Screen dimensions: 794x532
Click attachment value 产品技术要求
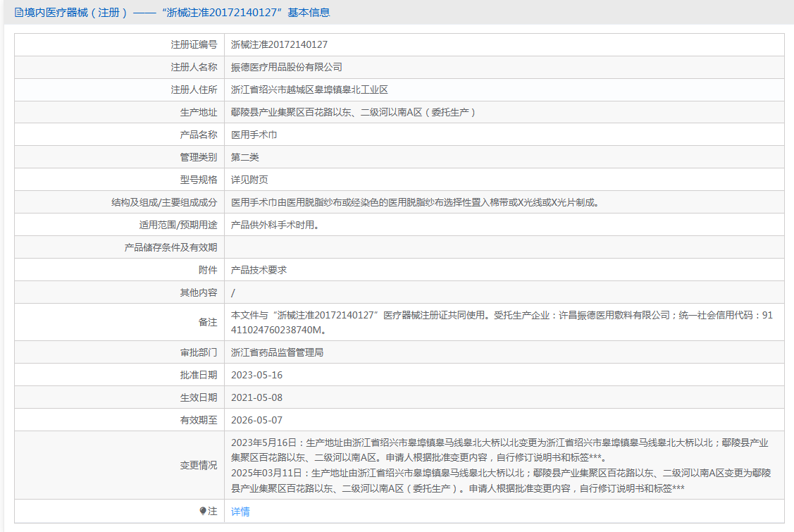[x=259, y=270]
